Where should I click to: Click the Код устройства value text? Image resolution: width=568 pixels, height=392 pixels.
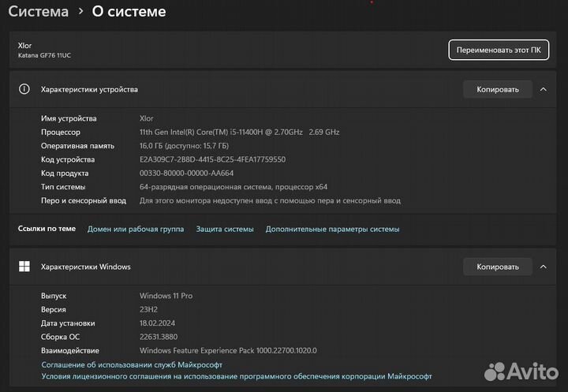click(212, 159)
